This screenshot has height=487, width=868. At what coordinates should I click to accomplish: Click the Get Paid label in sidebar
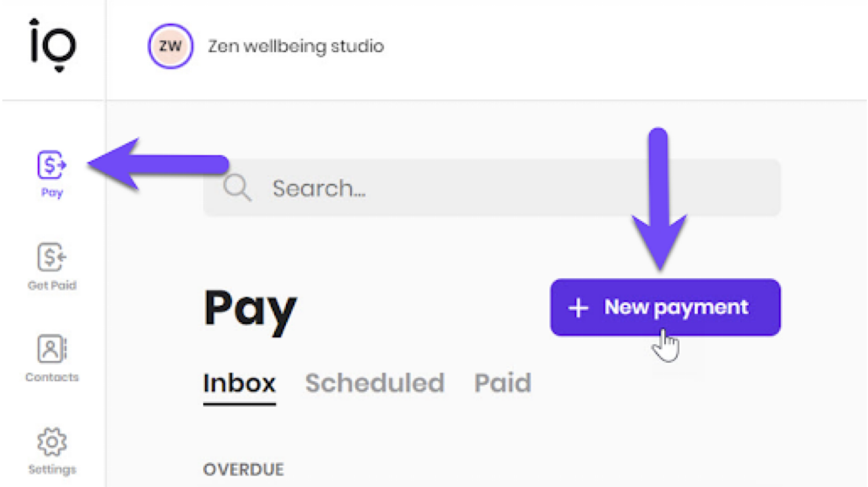pyautogui.click(x=52, y=285)
